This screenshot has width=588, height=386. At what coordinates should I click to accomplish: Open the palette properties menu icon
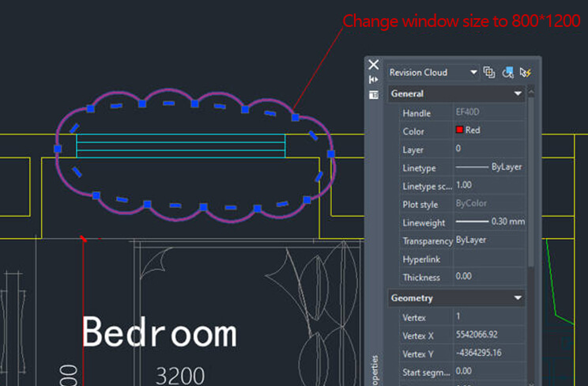pos(374,95)
